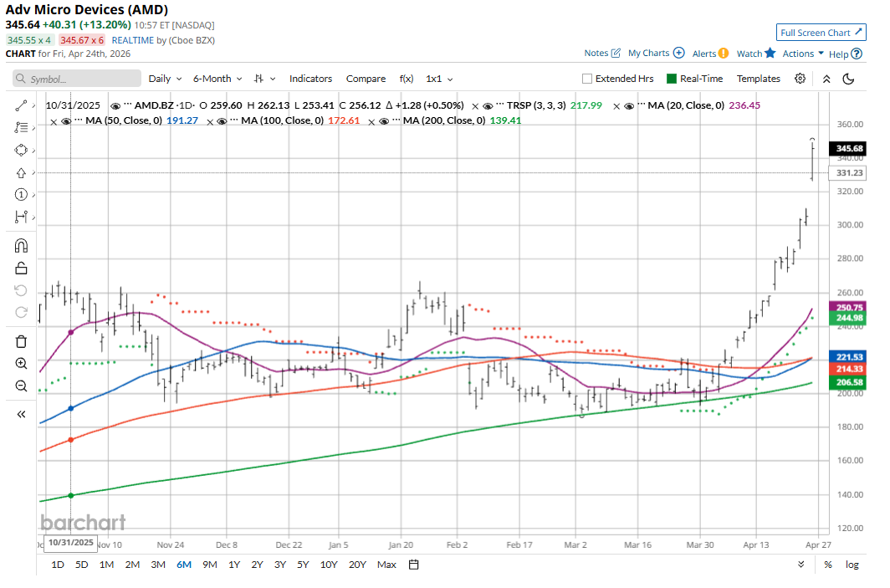Screen dimensions: 890x588
Task: Add chart to My Charts
Action: pos(656,53)
